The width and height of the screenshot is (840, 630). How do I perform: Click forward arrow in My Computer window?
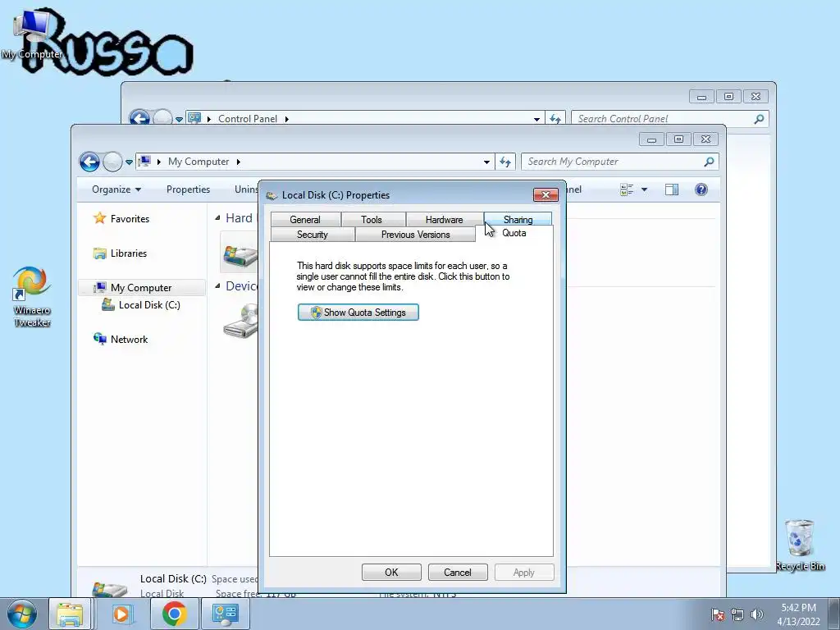112,162
